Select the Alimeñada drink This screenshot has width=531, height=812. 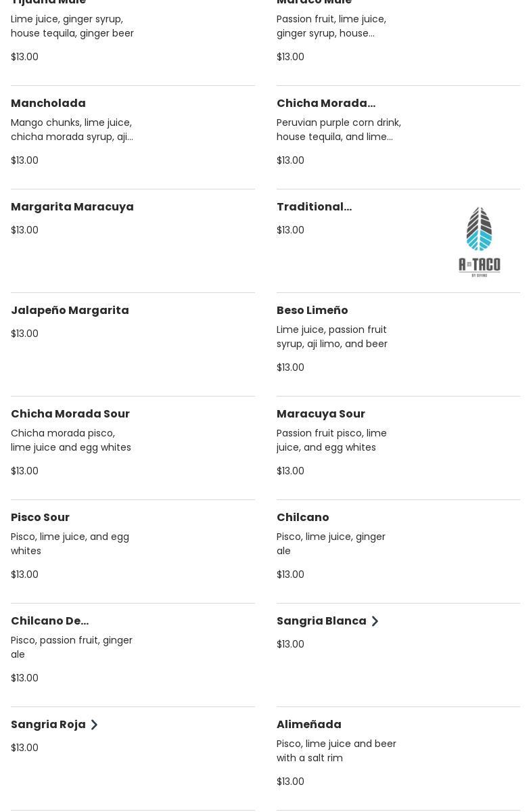(x=308, y=725)
